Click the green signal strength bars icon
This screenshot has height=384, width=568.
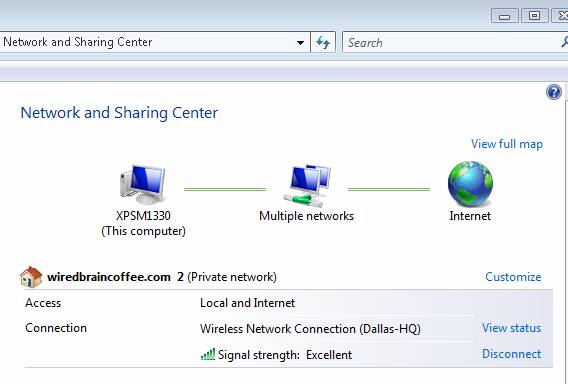tap(208, 354)
